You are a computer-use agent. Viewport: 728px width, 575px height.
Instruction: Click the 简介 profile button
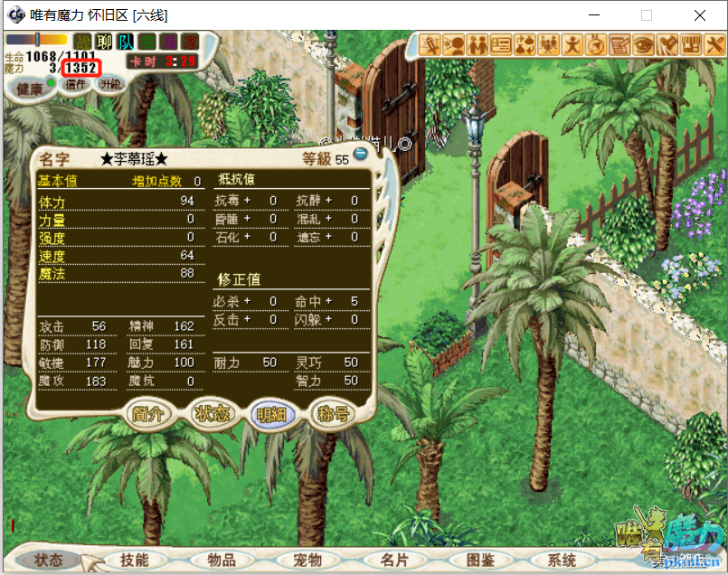[x=148, y=414]
